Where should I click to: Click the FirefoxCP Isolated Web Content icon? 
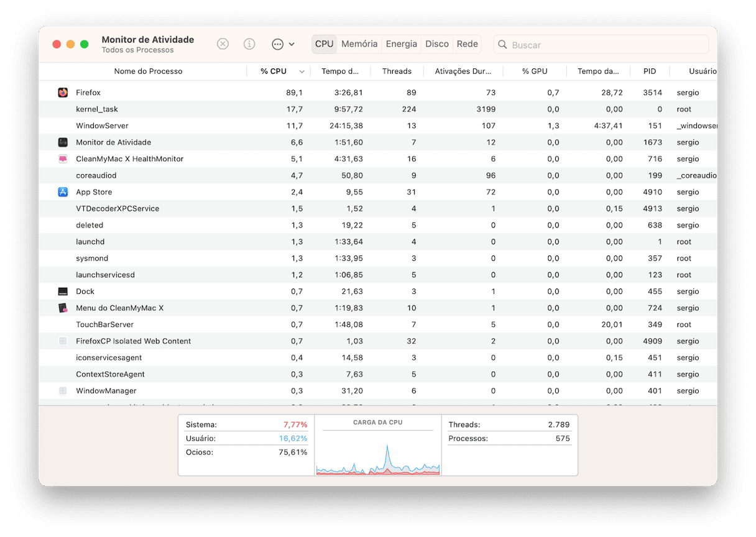(63, 341)
